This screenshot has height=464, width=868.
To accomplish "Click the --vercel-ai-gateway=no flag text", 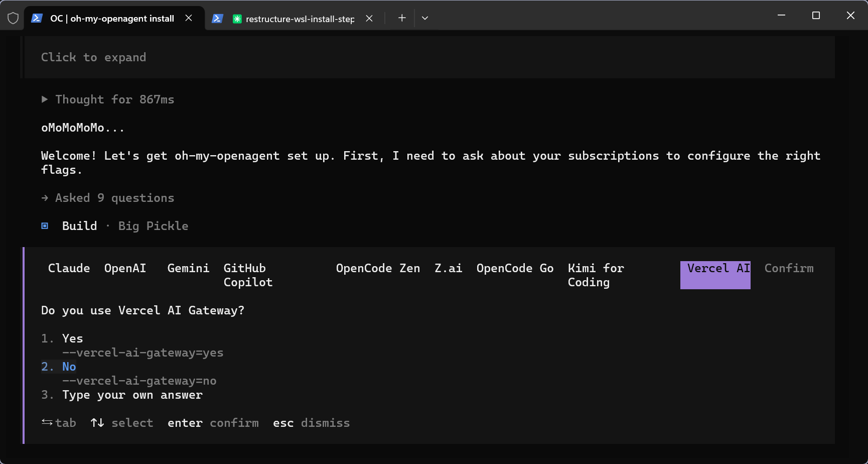I will (x=139, y=381).
